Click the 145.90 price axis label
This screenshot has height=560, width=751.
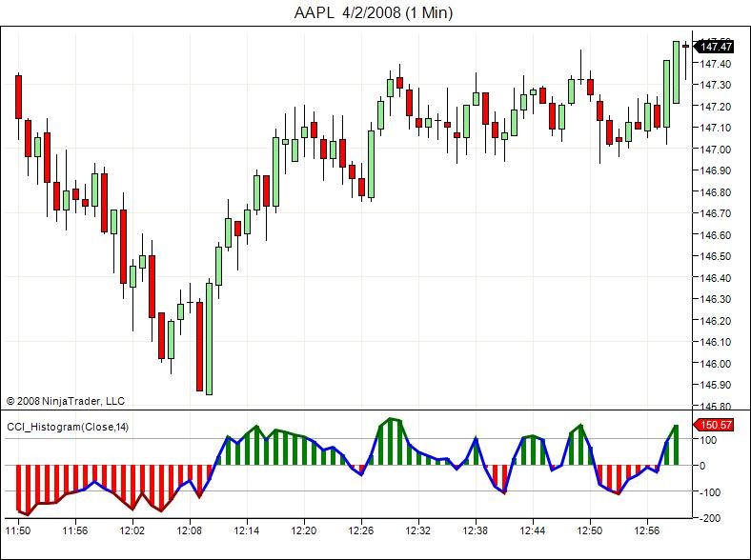[716, 385]
